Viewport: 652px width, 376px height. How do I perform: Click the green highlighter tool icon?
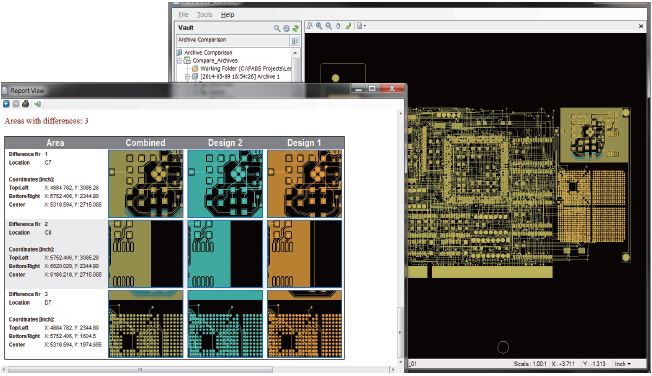[x=348, y=26]
